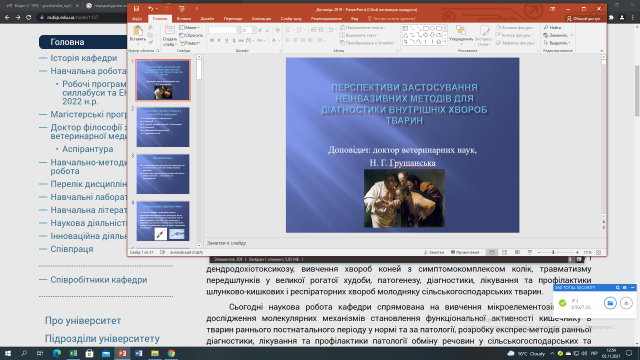Select slide 2 thumbnail in slide panel

pyautogui.click(x=163, y=127)
